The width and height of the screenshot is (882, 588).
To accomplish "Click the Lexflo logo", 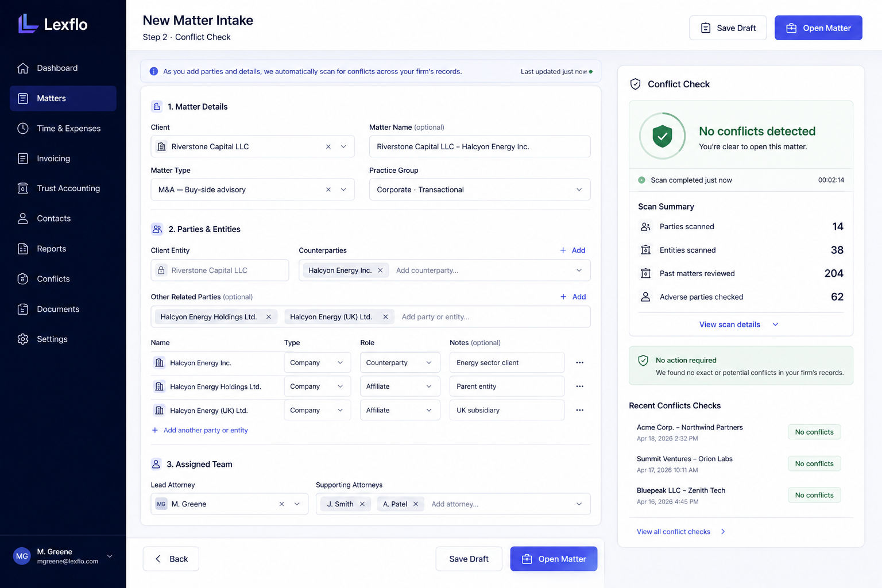I will pyautogui.click(x=53, y=24).
